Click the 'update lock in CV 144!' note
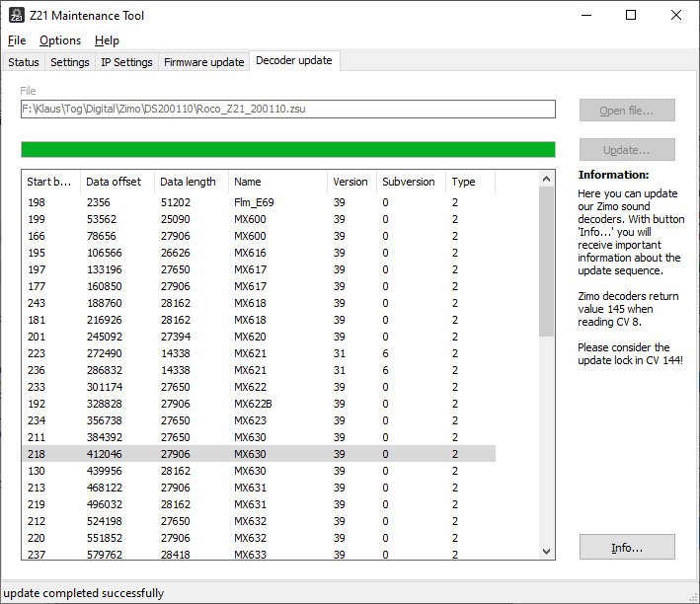Viewport: 700px width, 604px height. click(x=630, y=360)
